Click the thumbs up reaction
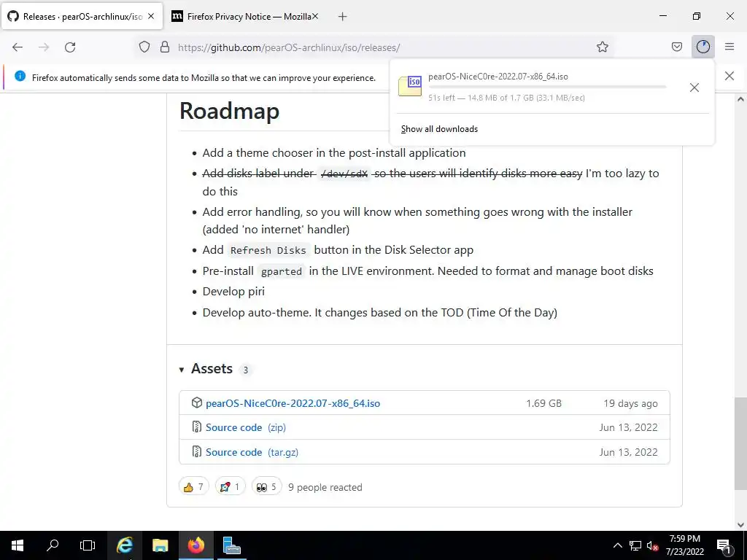This screenshot has width=747, height=560. 194,486
